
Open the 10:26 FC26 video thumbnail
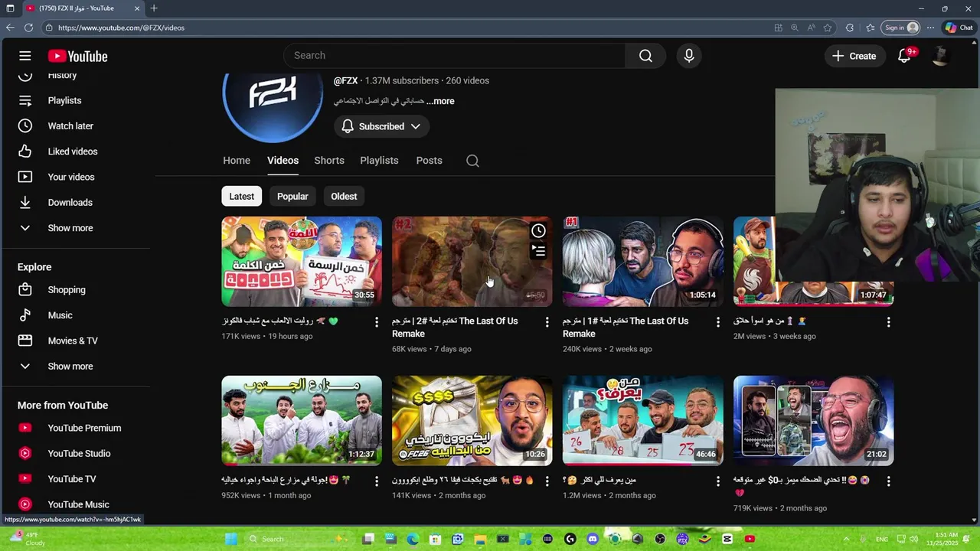[472, 421]
